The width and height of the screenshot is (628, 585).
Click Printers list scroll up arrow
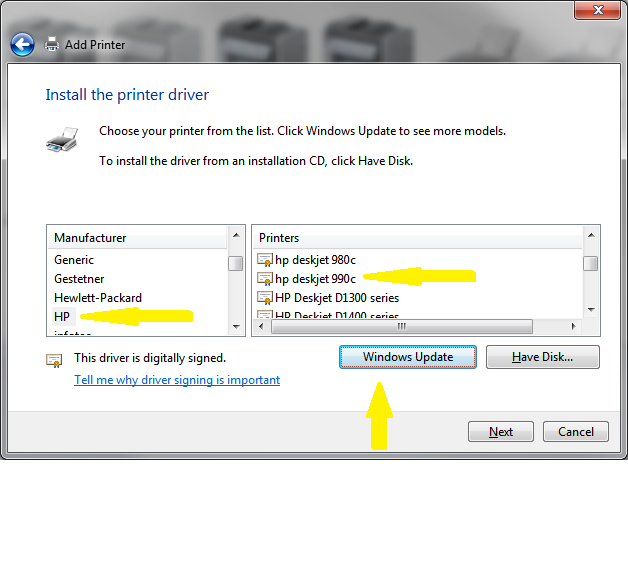coord(591,235)
